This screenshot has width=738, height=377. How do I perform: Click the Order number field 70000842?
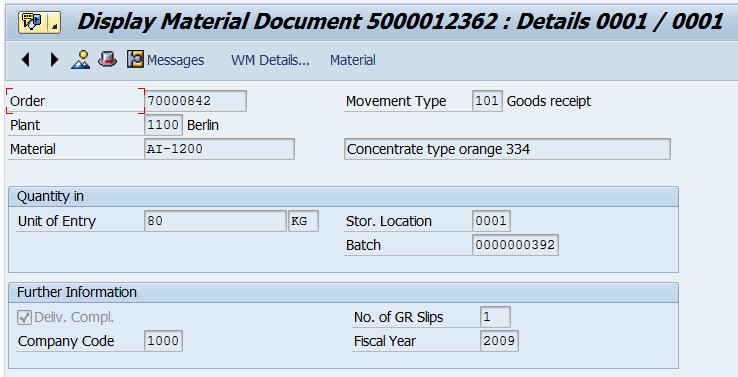[x=195, y=101]
